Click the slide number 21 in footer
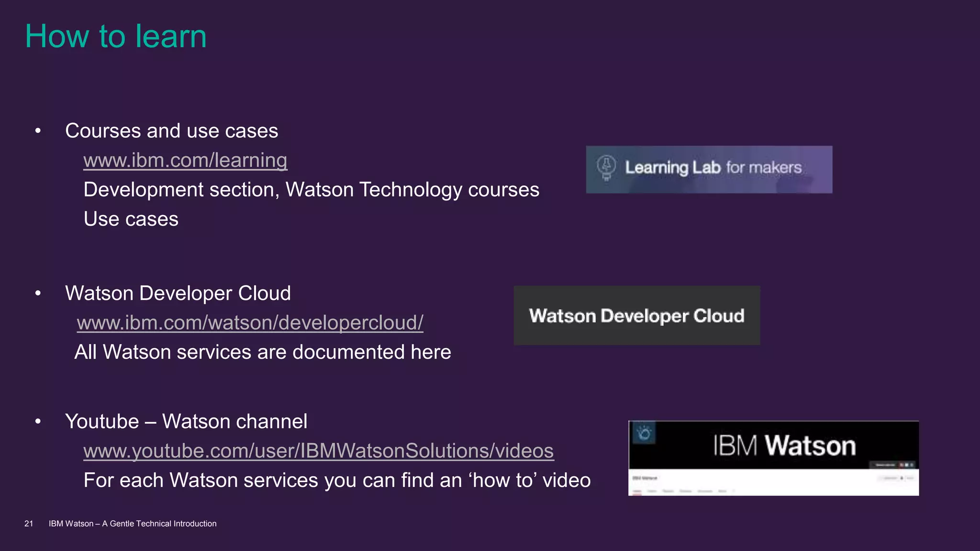Viewport: 980px width, 551px height. 29,524
